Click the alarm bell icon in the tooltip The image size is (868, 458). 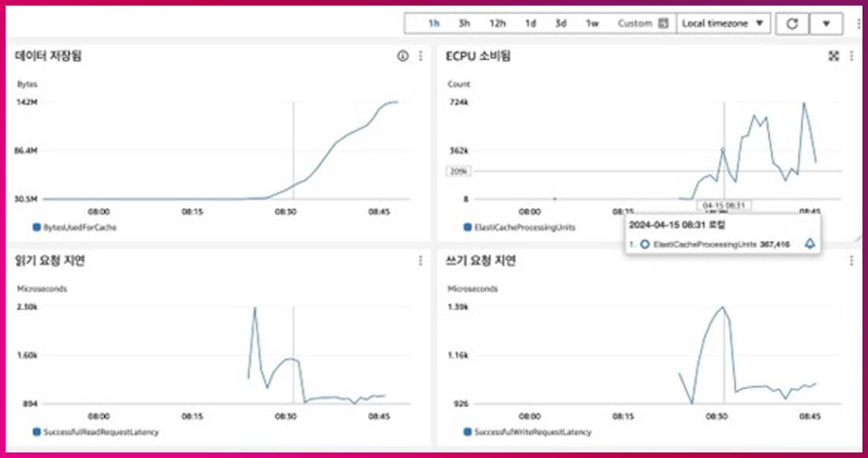(809, 245)
